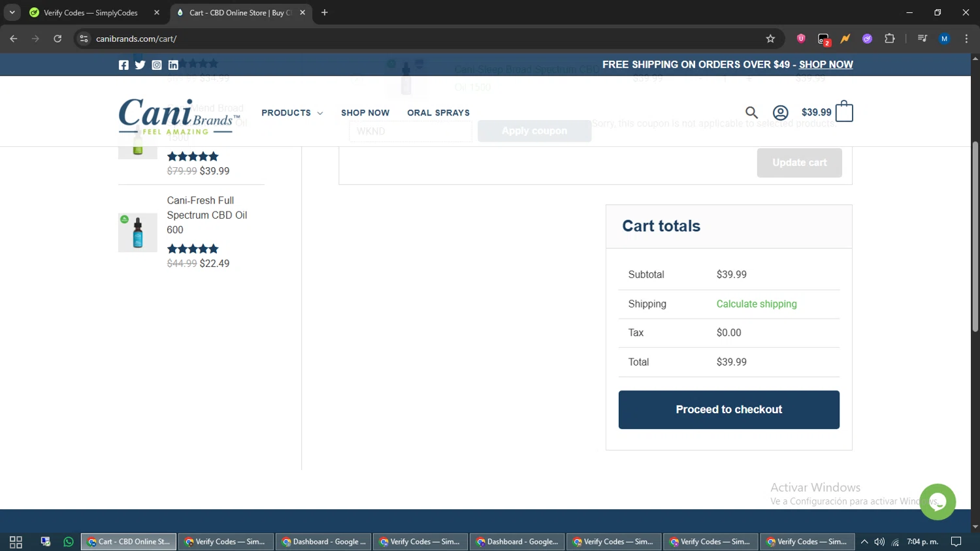
Task: Click the browser reload button
Action: click(57, 39)
